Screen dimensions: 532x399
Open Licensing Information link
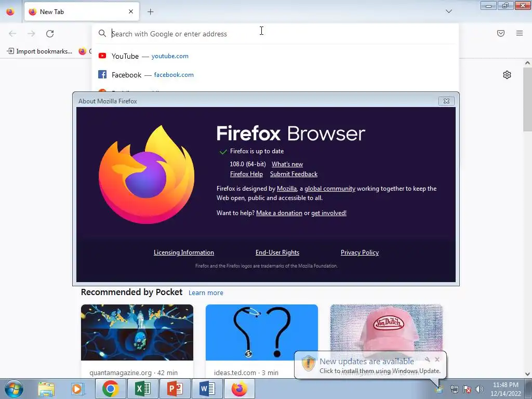[184, 252]
